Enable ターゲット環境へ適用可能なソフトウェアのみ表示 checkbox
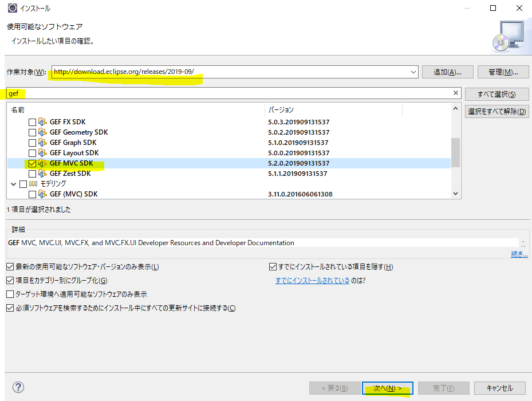The image size is (532, 401). [10, 294]
